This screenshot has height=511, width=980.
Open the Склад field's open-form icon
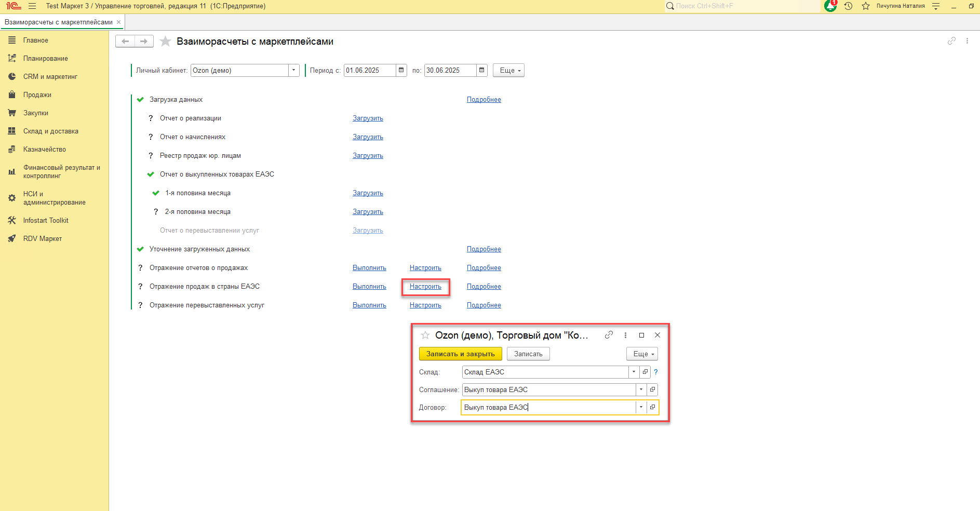tap(645, 372)
